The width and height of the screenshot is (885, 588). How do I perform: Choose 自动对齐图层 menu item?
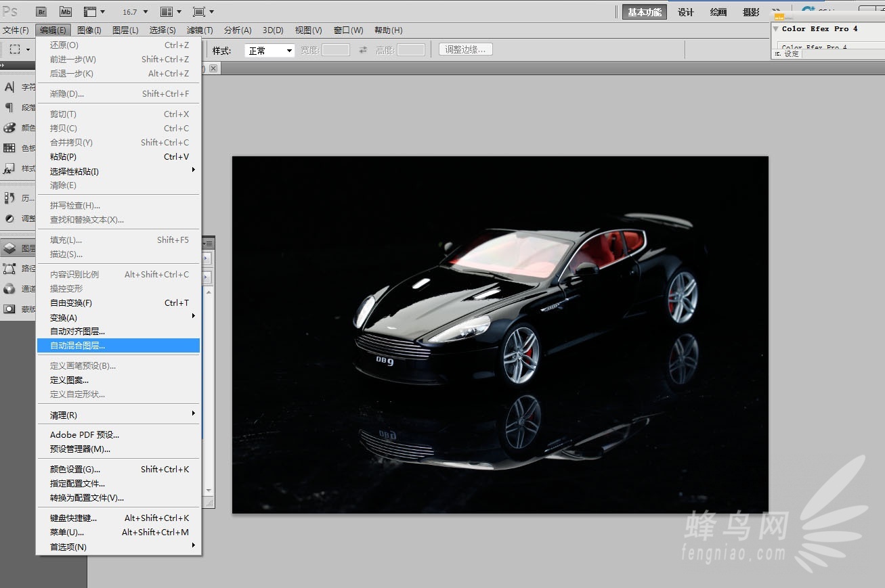click(x=118, y=331)
